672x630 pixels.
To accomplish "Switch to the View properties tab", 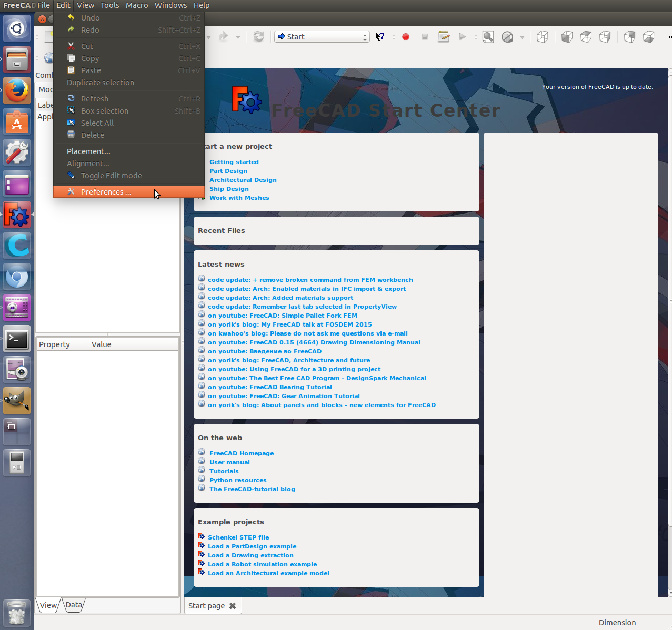I will point(48,605).
